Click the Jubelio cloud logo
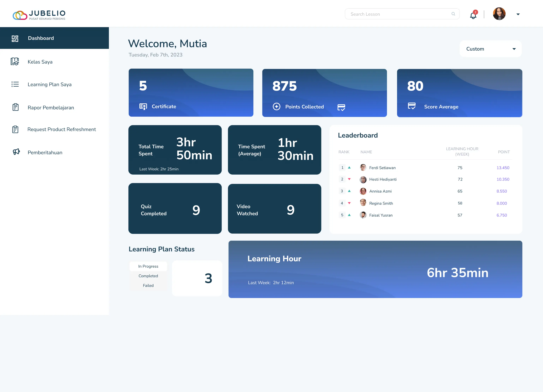Screen dimensions: 543x392 20,15
